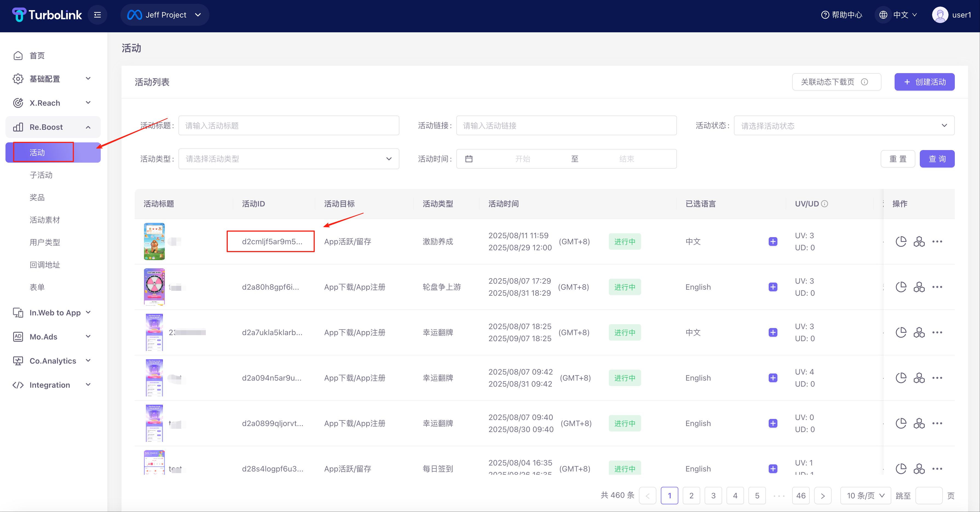This screenshot has width=980, height=512.
Task: Go to the 子活动 menu item
Action: (x=41, y=175)
